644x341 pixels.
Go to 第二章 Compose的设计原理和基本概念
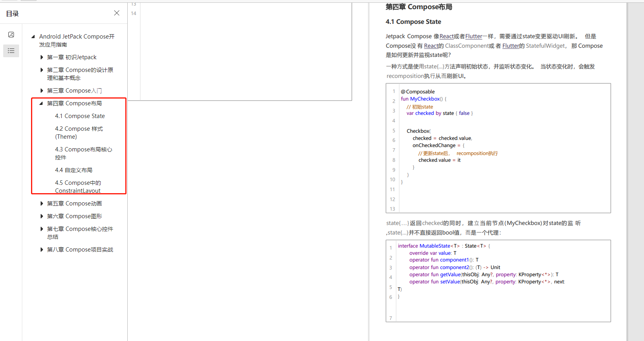[80, 74]
